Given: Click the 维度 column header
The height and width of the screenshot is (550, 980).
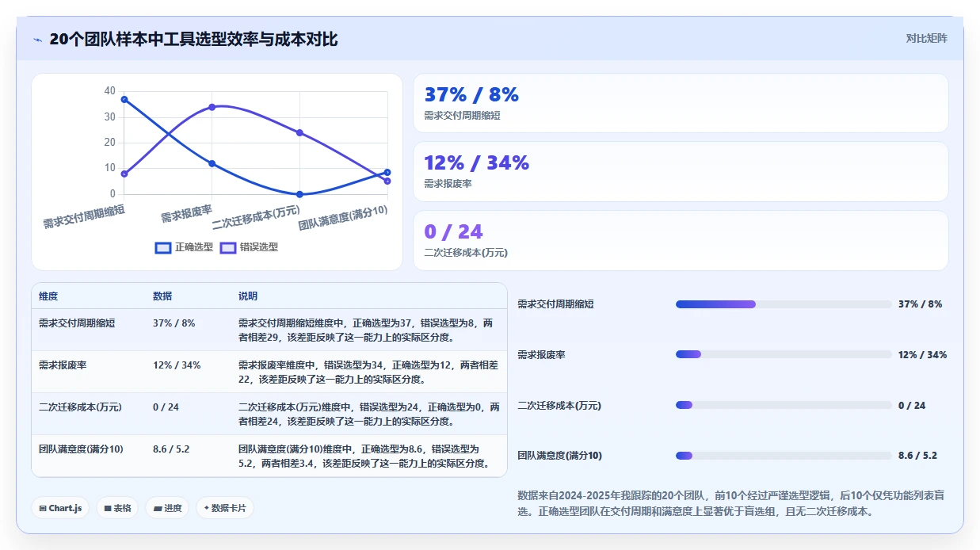Looking at the screenshot, I should click(x=48, y=296).
